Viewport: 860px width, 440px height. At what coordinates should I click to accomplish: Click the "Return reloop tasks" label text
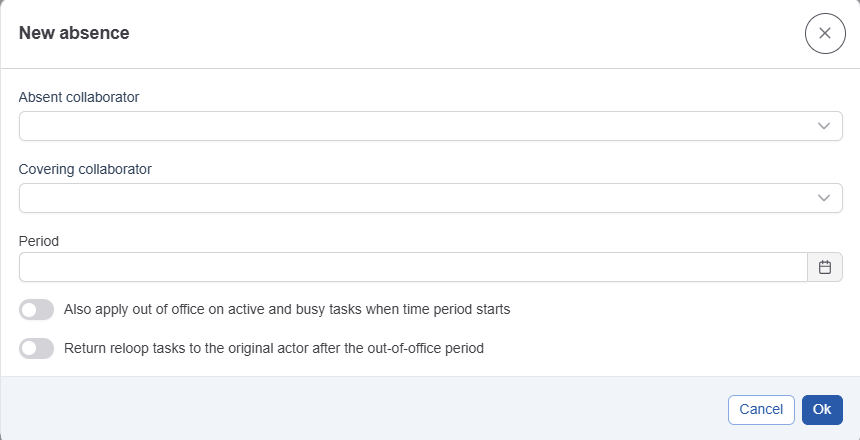274,349
